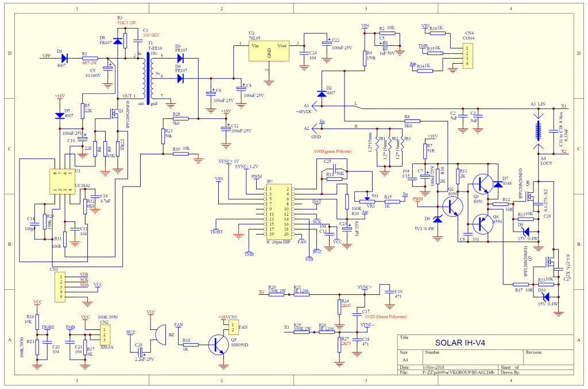Select the Q2 8050 transistor symbol
This screenshot has width=588, height=389.
pos(452,207)
